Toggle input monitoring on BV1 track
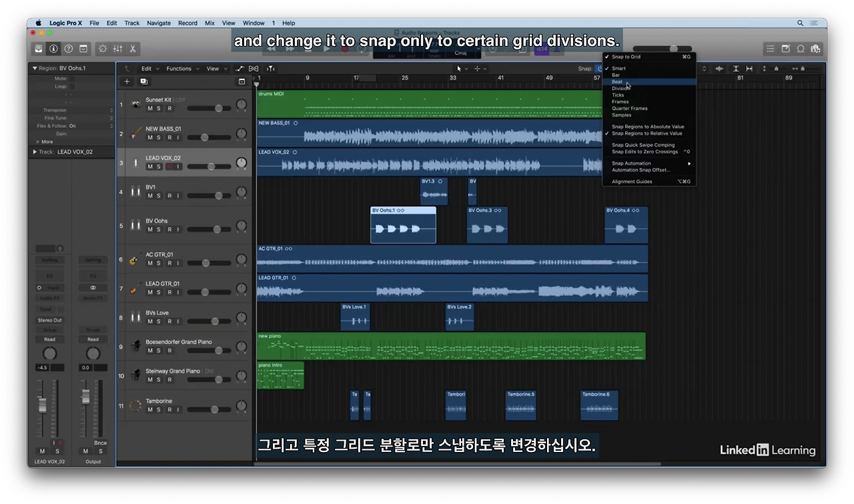The image size is (854, 504). point(178,196)
